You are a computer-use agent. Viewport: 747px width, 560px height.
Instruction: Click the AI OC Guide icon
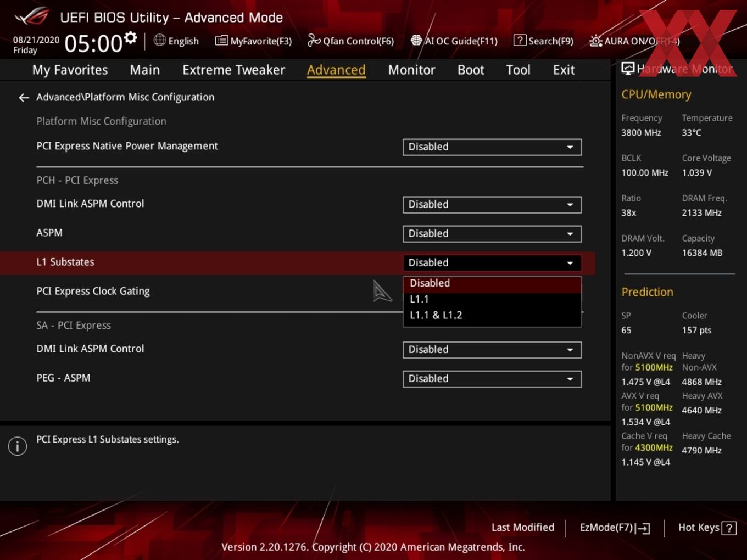click(416, 41)
